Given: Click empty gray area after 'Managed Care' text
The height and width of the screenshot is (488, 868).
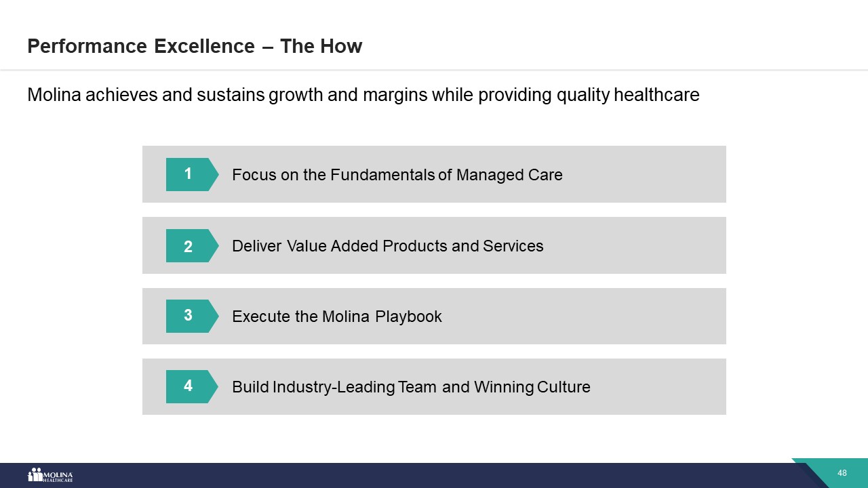Looking at the screenshot, I should click(644, 174).
